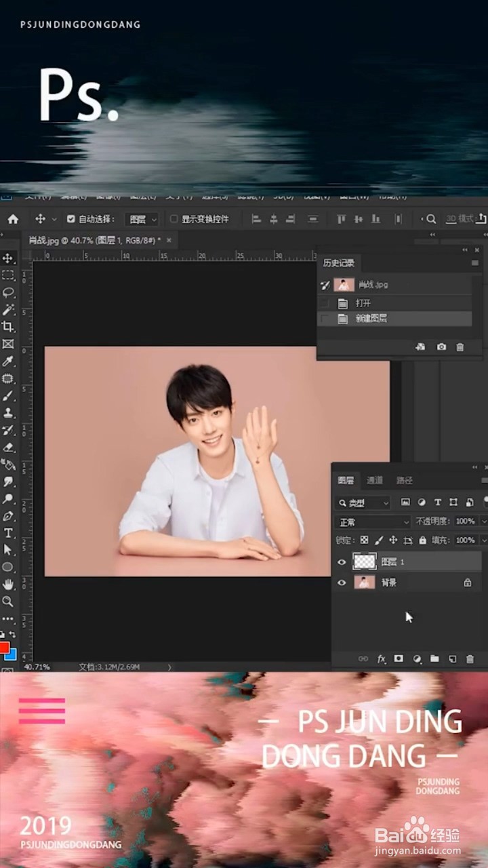Select the Clone Stamp tool
The height and width of the screenshot is (868, 488).
8,413
